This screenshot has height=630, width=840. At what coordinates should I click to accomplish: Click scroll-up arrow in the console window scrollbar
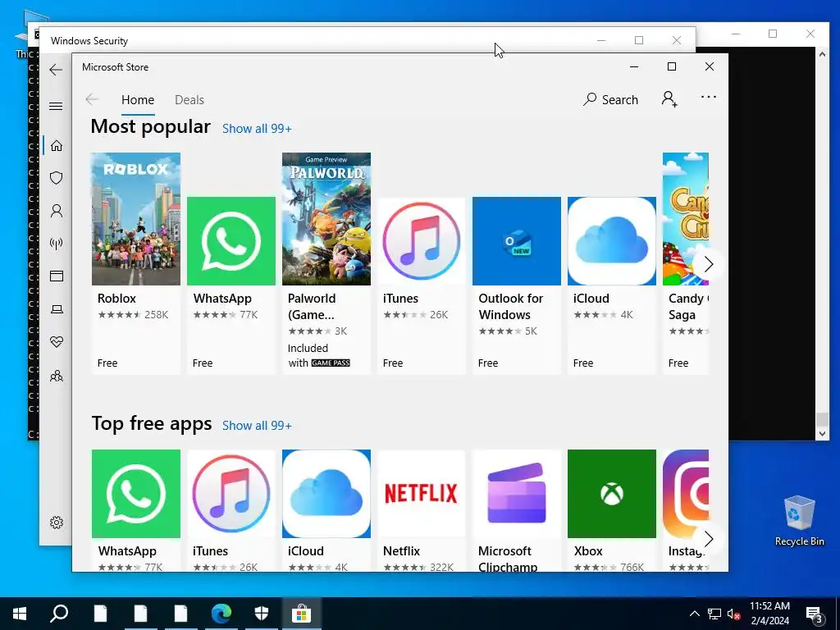[x=822, y=53]
